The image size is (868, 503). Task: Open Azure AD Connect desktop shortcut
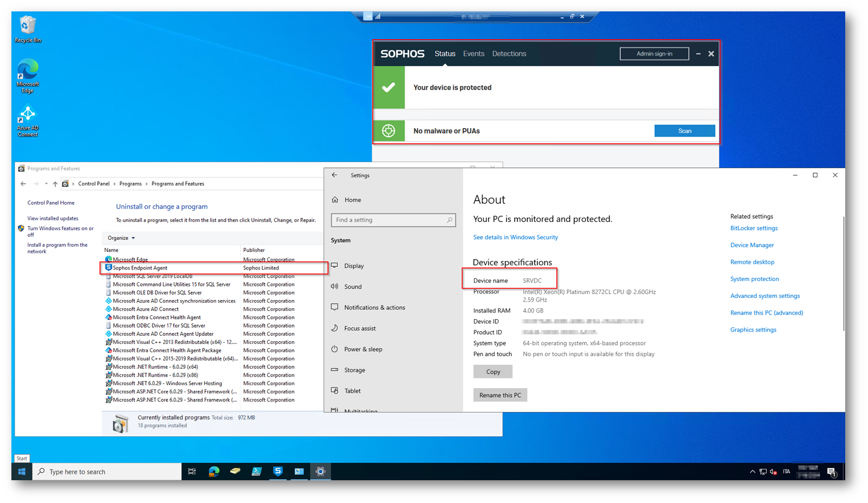(27, 121)
